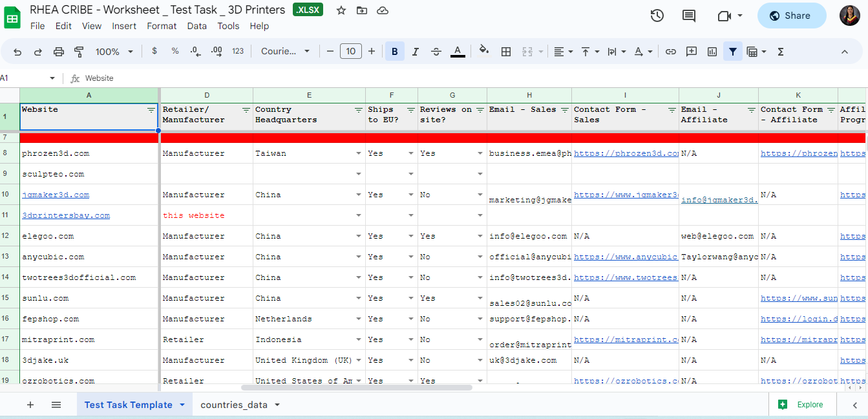
Task: Open the Tools menu
Action: pyautogui.click(x=228, y=26)
